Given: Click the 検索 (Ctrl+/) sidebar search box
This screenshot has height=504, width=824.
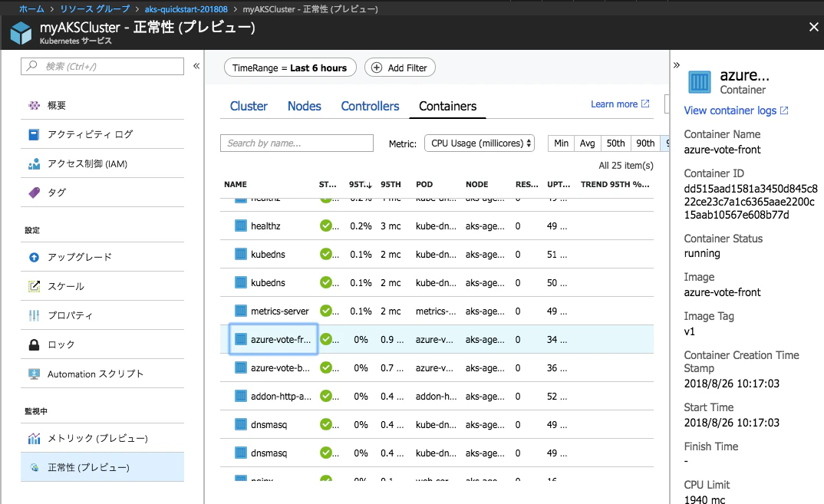Looking at the screenshot, I should [x=103, y=66].
